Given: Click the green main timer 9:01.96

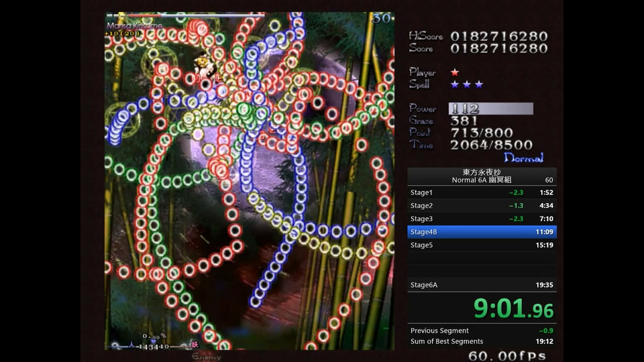Looking at the screenshot, I should point(513,308).
